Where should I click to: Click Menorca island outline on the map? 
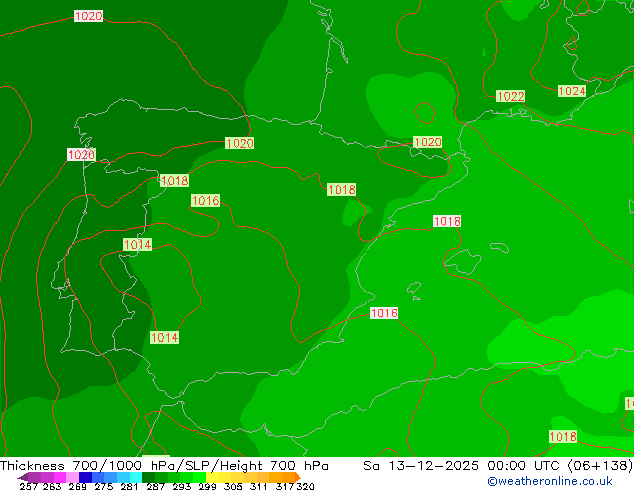click(x=499, y=247)
